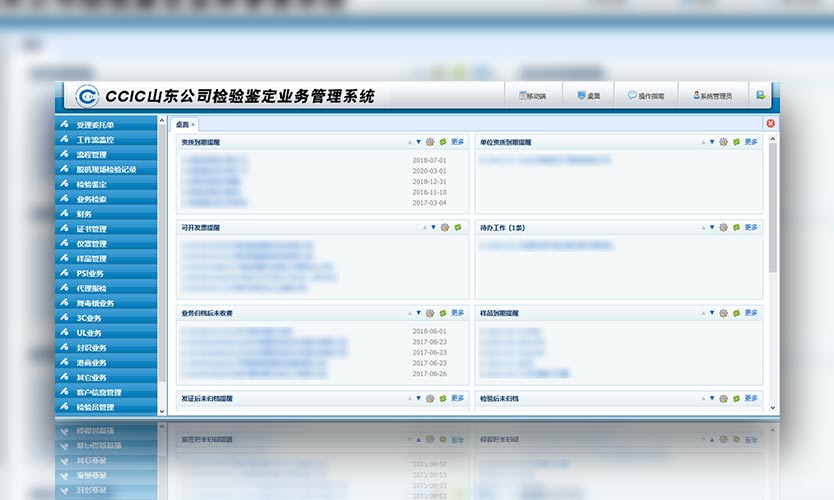Refresh the 检验后未归档 panel
The image size is (834, 500).
pos(736,398)
